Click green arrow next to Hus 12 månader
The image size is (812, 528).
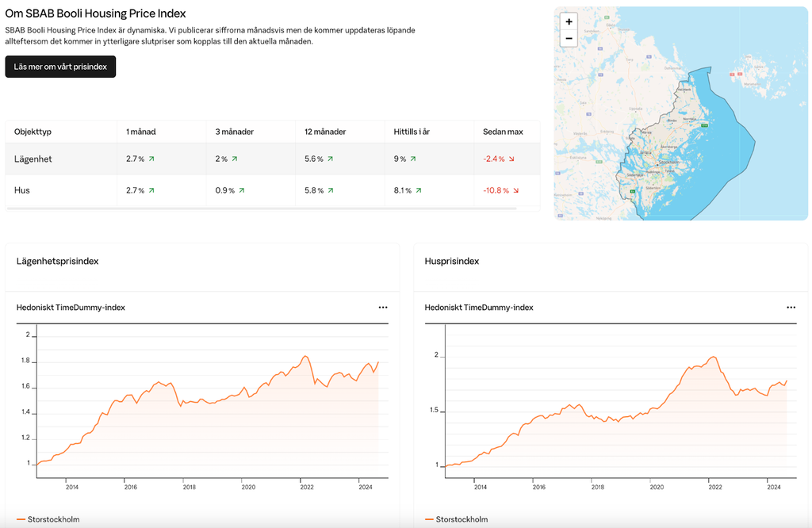coord(330,190)
